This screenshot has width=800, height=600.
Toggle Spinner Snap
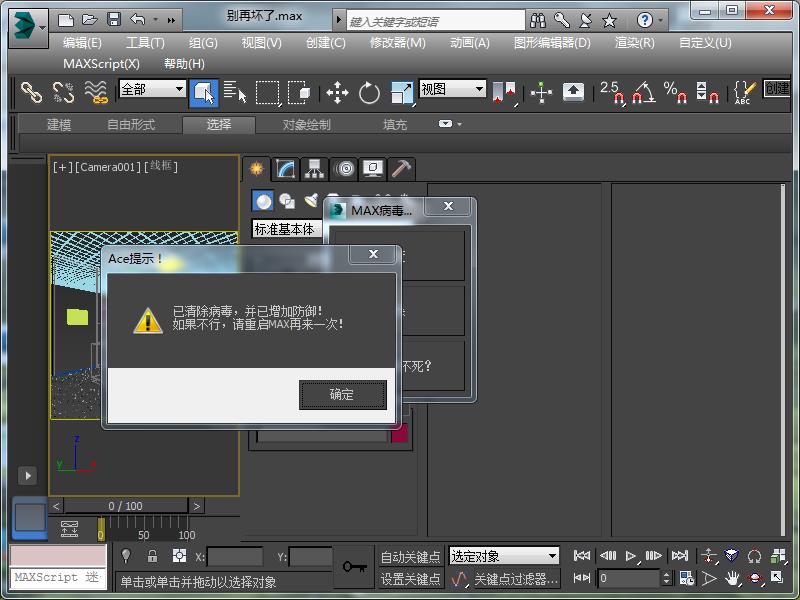[x=707, y=93]
